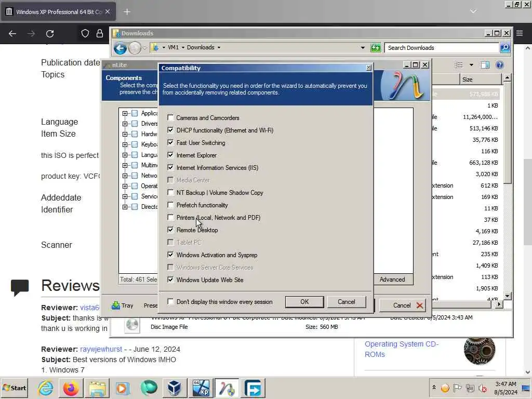
Task: Open new browser tab with plus
Action: pyautogui.click(x=127, y=12)
